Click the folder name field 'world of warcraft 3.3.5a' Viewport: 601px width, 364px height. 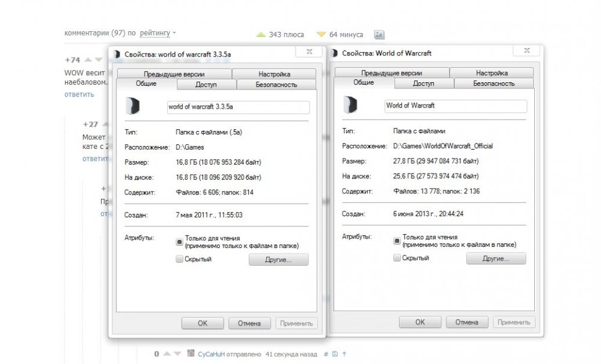238,107
